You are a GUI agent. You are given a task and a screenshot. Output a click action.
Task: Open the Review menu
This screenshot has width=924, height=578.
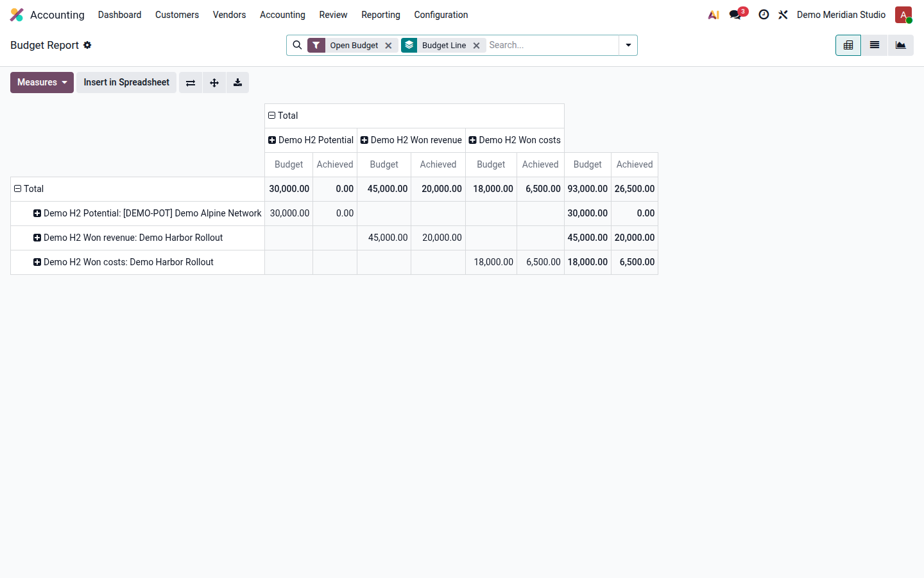coord(333,15)
